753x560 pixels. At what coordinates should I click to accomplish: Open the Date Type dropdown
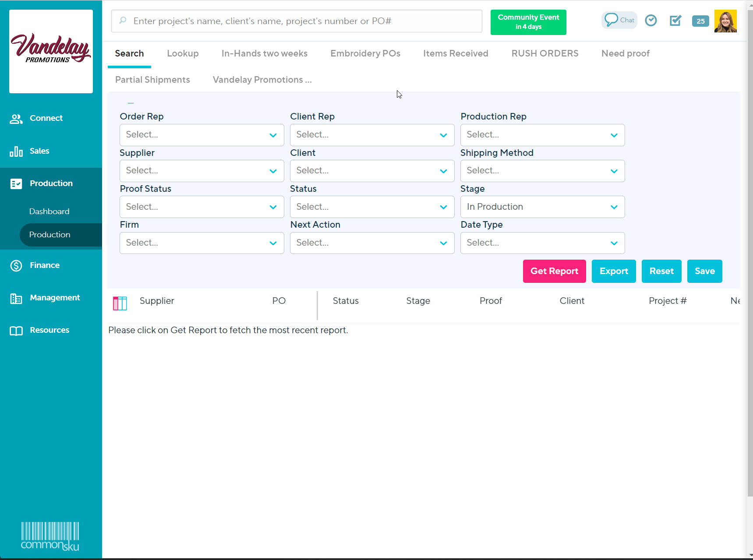pyautogui.click(x=542, y=243)
